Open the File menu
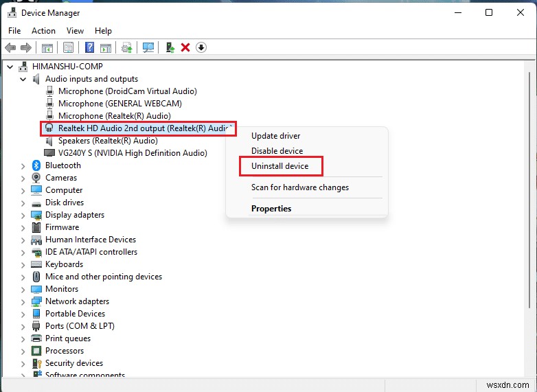 coord(14,31)
